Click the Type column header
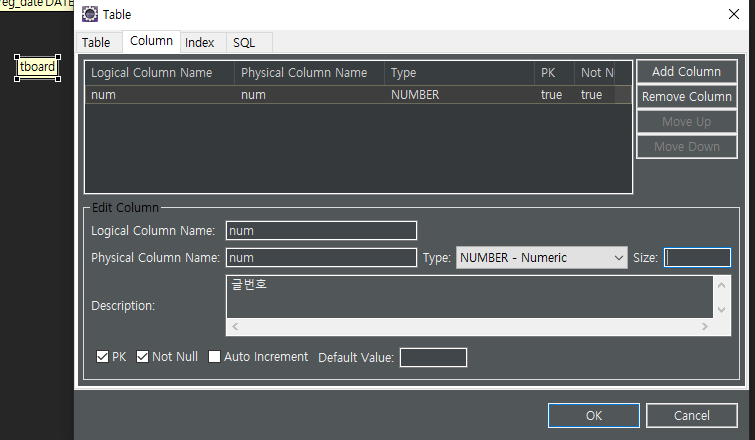 pos(459,73)
